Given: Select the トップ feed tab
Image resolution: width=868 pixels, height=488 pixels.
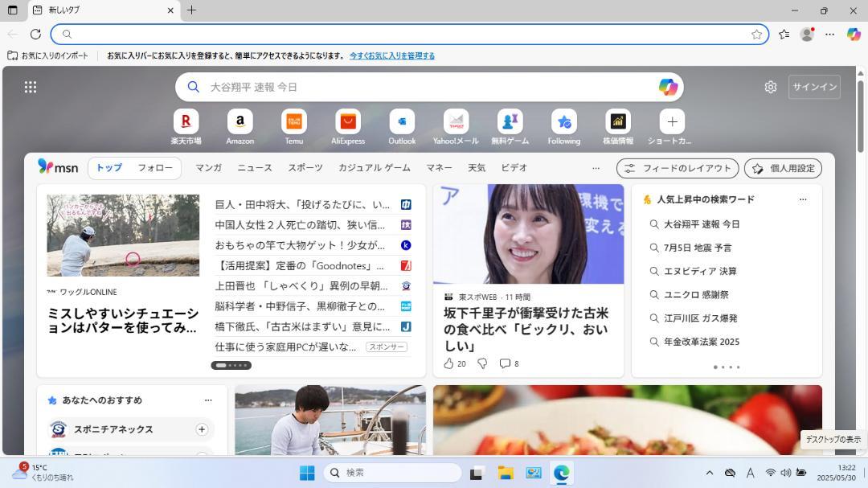Looking at the screenshot, I should [x=109, y=168].
